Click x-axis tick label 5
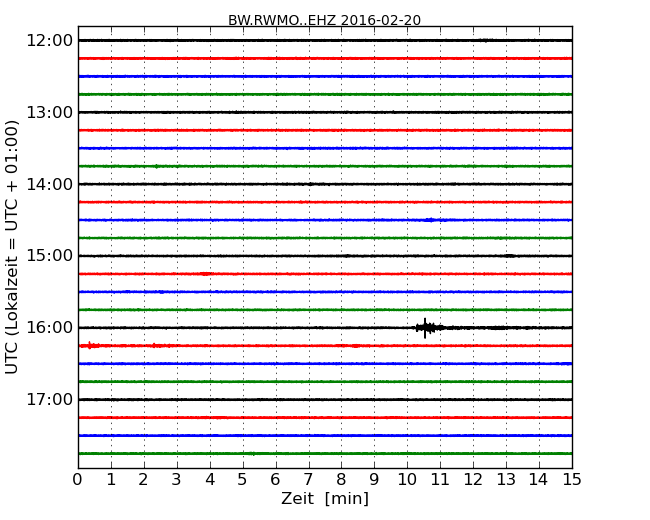 243,480
